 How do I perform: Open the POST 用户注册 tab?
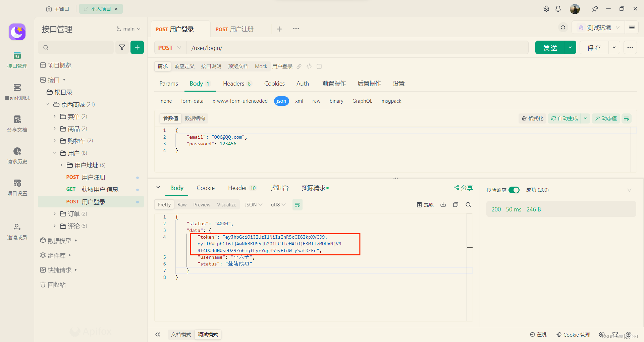point(234,29)
